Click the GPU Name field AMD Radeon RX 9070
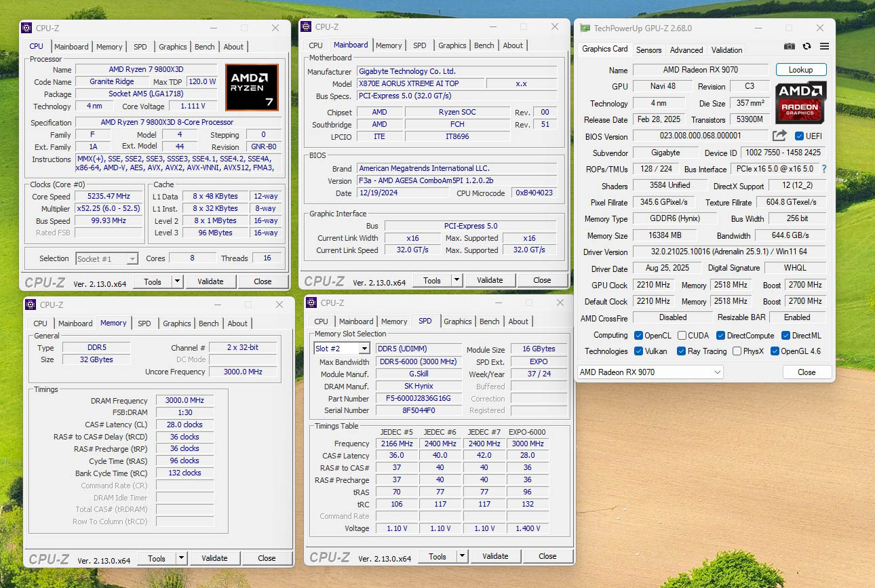This screenshot has height=588, width=875. [x=701, y=70]
